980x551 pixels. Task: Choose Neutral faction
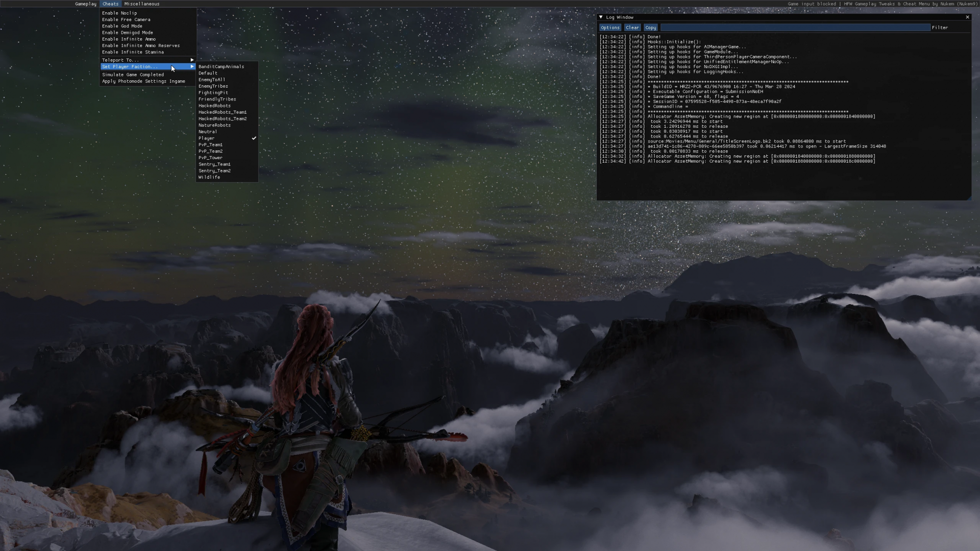[227, 132]
